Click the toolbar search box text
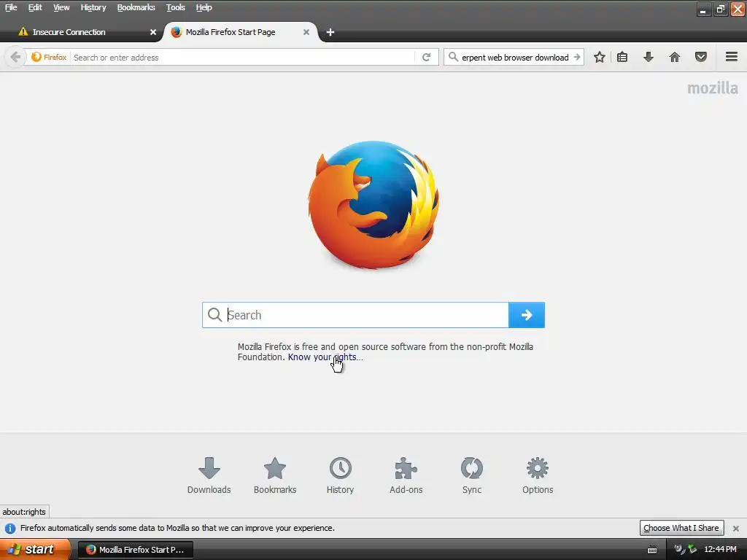The width and height of the screenshot is (747, 560). (515, 57)
